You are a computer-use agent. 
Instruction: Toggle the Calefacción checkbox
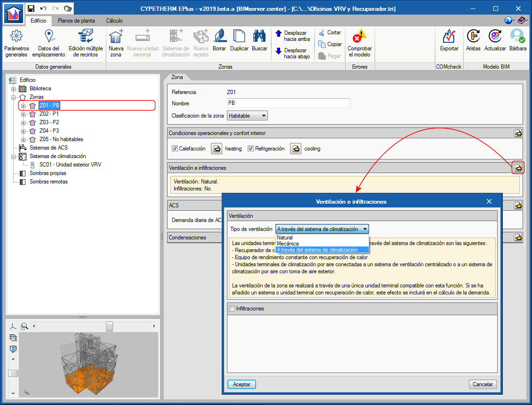(x=175, y=149)
